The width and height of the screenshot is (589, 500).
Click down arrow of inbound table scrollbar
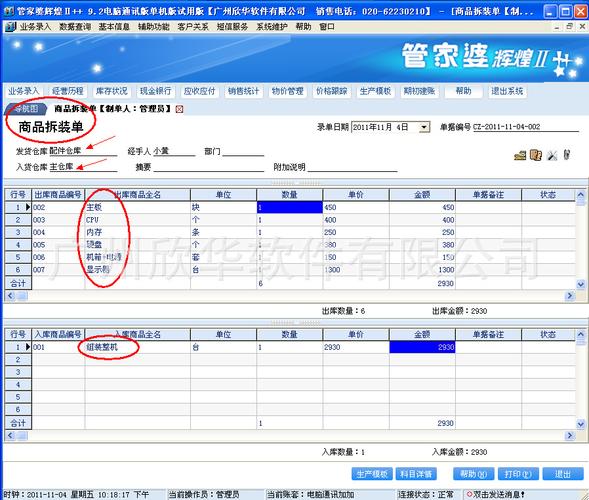(580, 424)
